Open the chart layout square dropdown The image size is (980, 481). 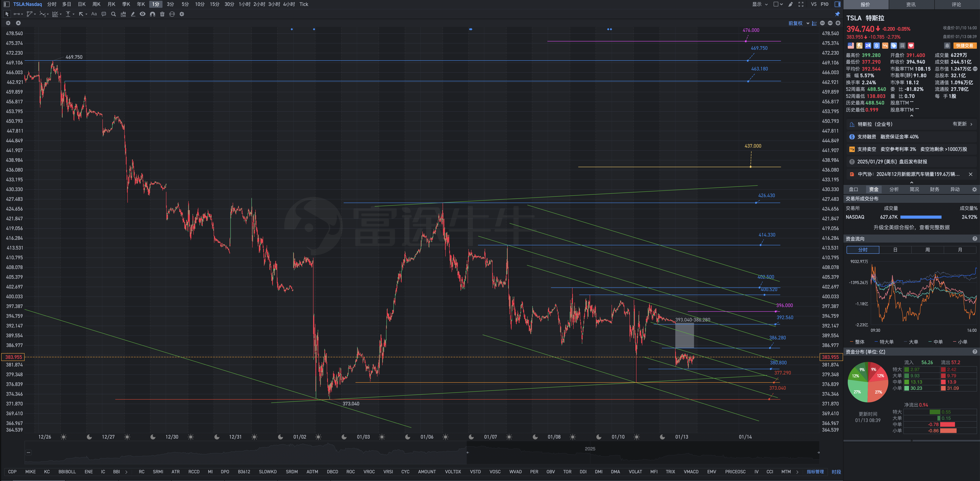pyautogui.click(x=778, y=4)
